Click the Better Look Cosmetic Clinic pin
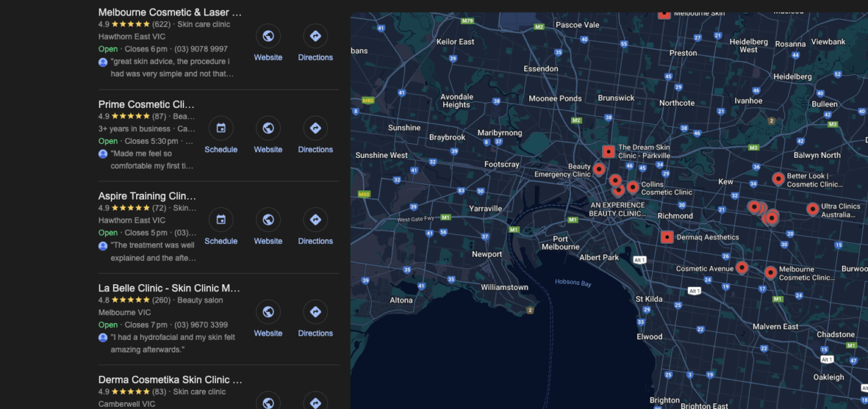The image size is (868, 409). (778, 179)
